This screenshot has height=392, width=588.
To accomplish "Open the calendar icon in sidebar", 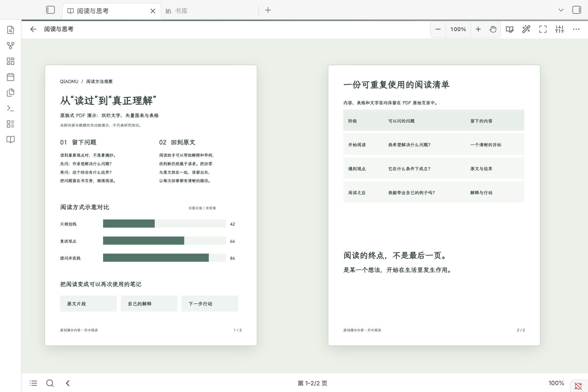I will point(11,77).
